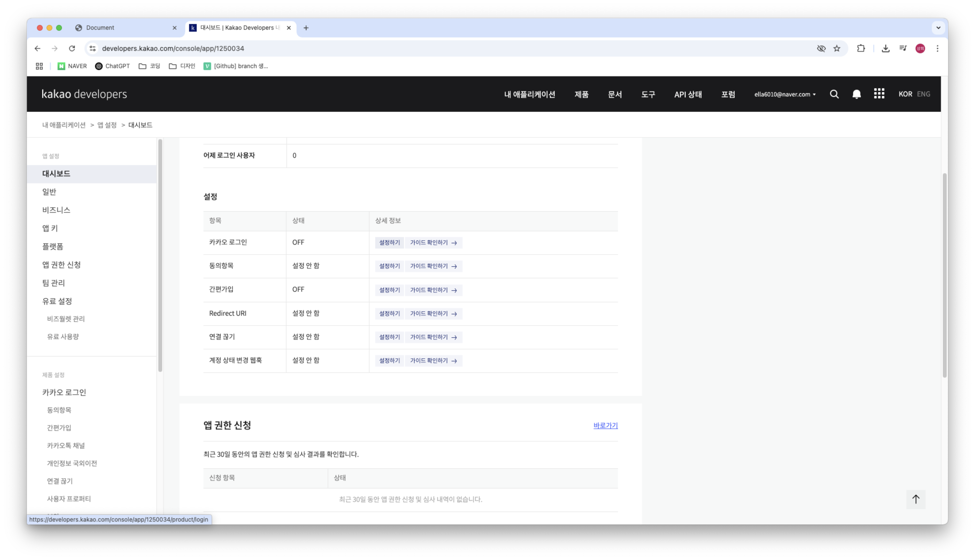Viewport: 975px width, 560px height.
Task: Click 설정하기 for 카카오 로그인 row
Action: [x=389, y=243]
